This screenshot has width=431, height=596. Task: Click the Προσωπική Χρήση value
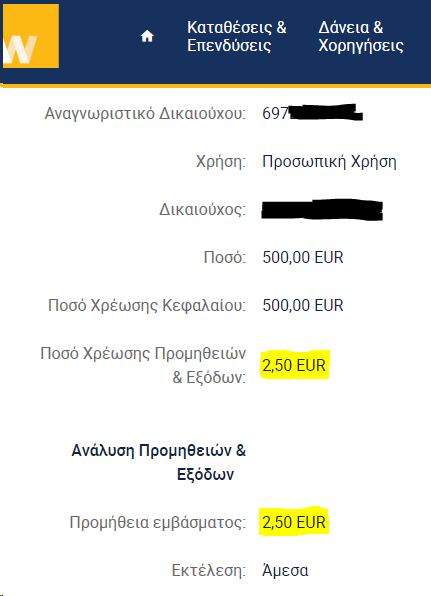[x=329, y=162]
